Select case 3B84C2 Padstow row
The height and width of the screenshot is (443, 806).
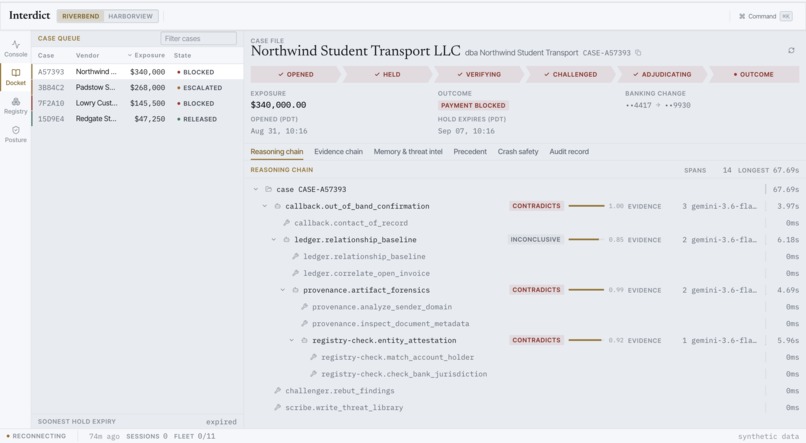click(x=137, y=87)
